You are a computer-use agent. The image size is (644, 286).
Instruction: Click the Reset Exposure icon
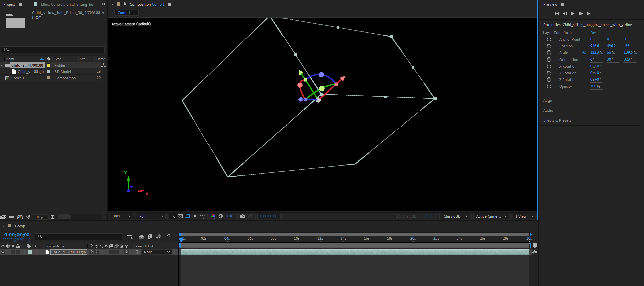tap(221, 216)
